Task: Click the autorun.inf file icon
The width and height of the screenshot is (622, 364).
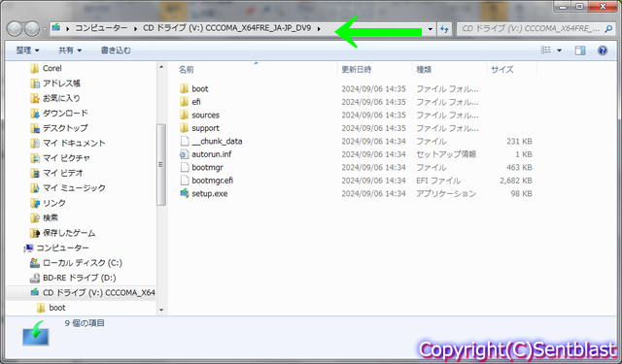Action: (184, 154)
